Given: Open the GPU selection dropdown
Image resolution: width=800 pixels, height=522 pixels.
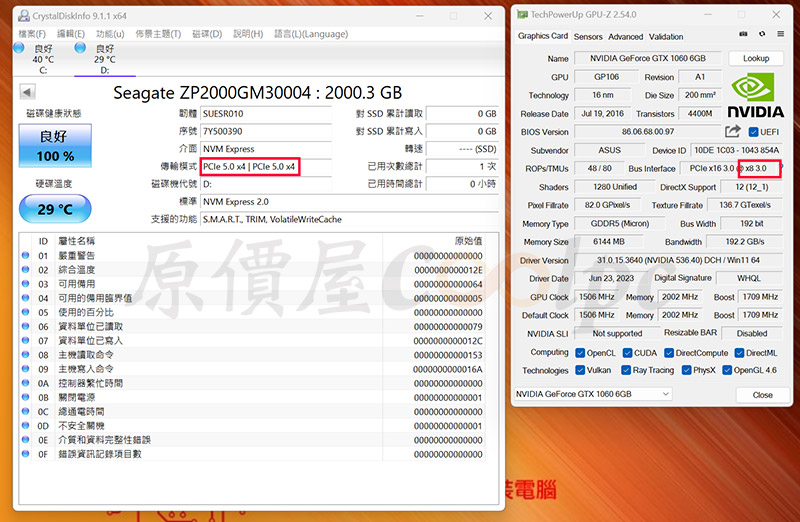Looking at the screenshot, I should (x=593, y=394).
